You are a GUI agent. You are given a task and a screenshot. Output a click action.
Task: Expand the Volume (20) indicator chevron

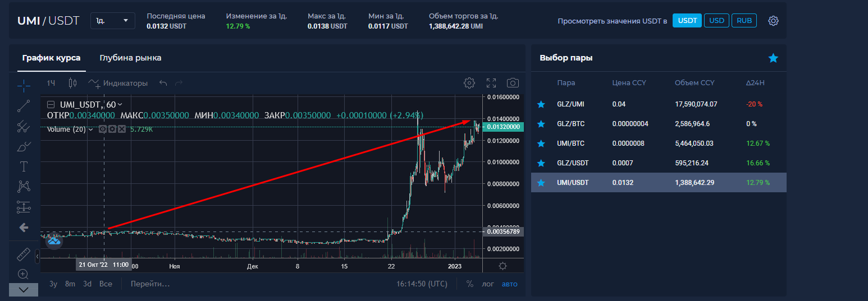click(91, 129)
